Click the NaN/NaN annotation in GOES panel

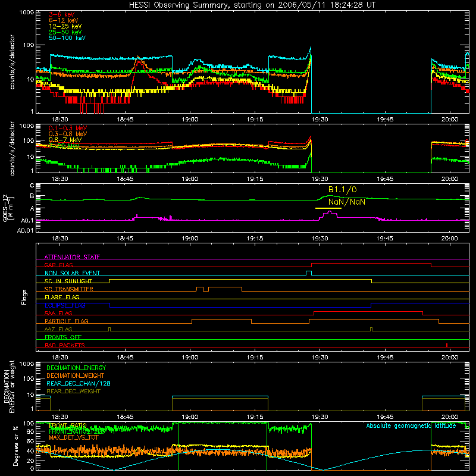347,202
